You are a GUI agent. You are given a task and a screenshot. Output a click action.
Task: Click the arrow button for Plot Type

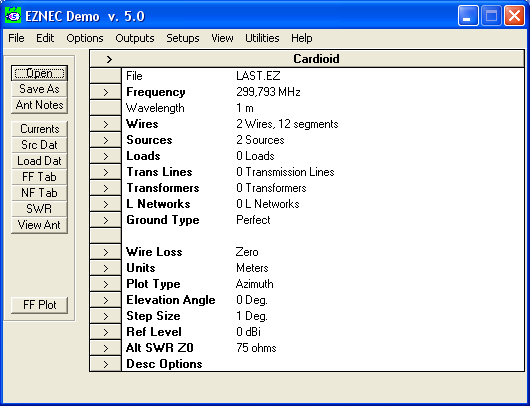click(x=106, y=284)
